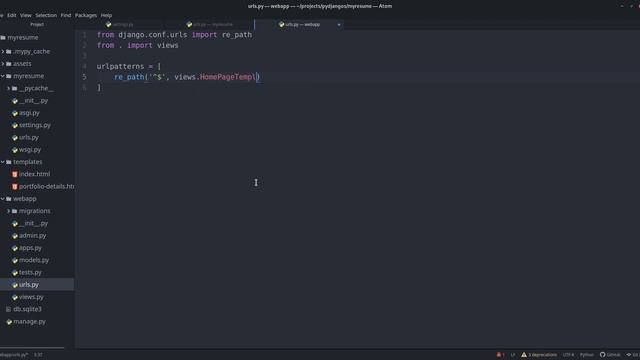Click the Python icon beside asgi.py

[15, 113]
